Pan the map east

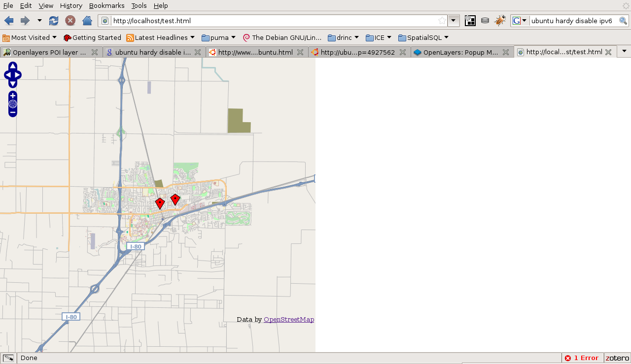pyautogui.click(x=18, y=75)
